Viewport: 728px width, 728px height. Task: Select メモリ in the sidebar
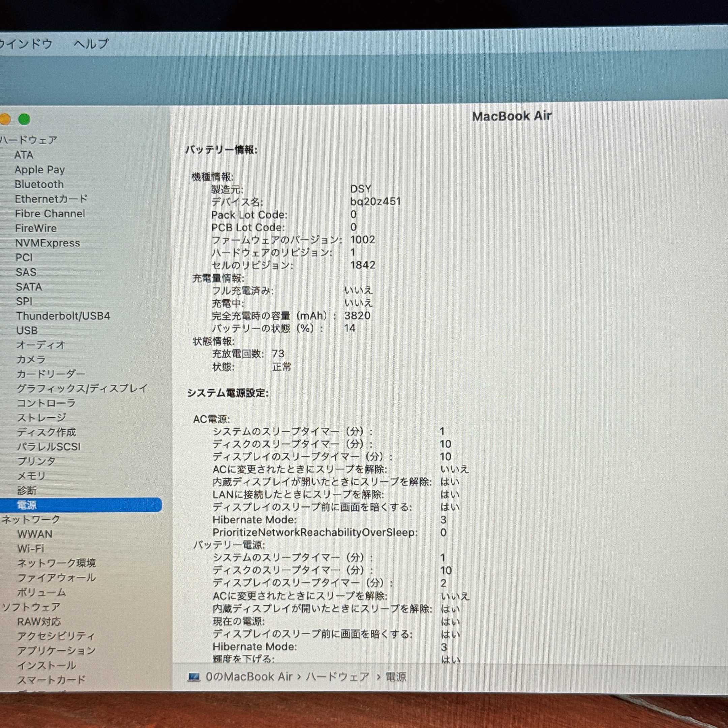coord(31,476)
